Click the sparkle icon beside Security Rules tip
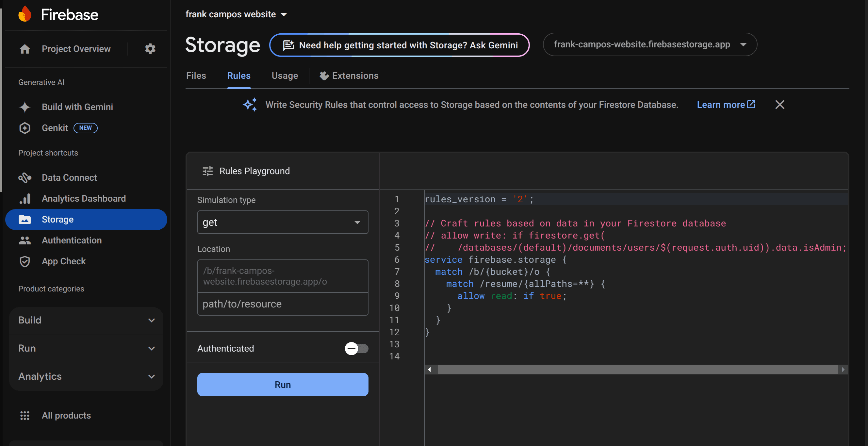This screenshot has width=868, height=446. click(x=250, y=105)
